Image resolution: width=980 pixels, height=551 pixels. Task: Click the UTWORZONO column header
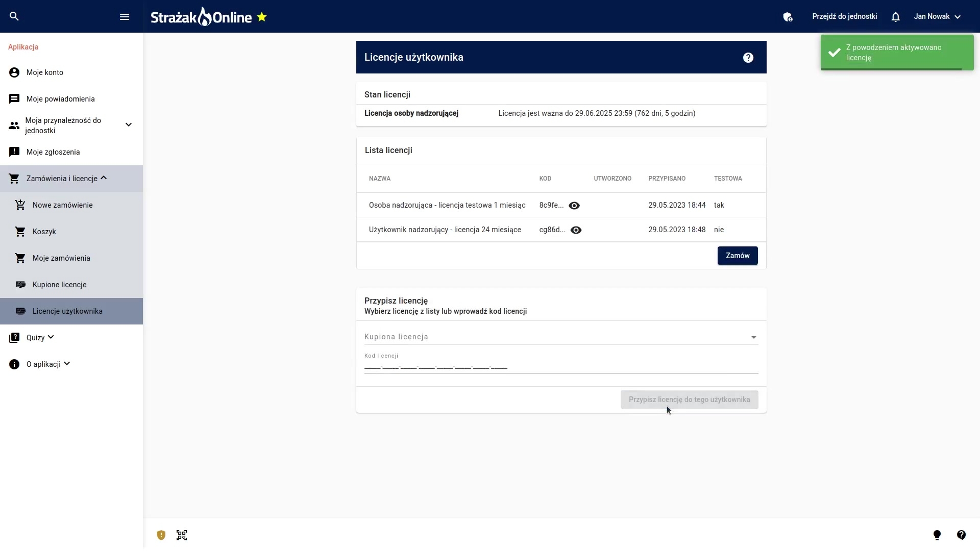pos(612,179)
